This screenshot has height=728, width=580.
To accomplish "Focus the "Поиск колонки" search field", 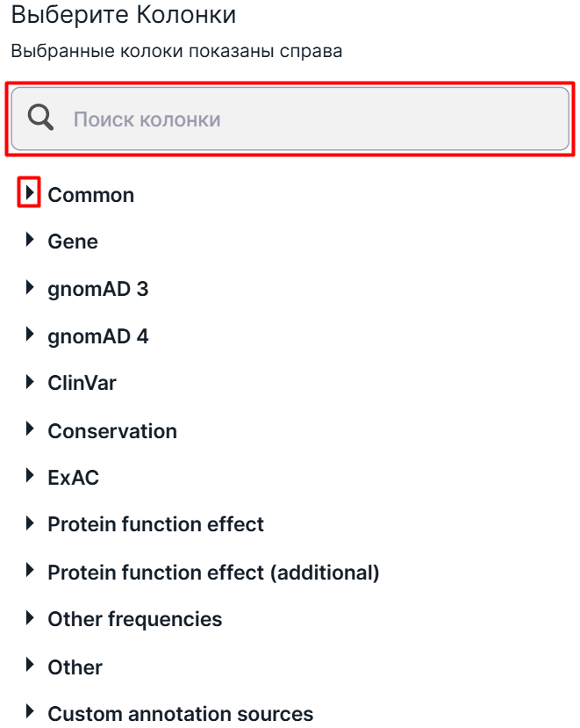I will tap(290, 119).
